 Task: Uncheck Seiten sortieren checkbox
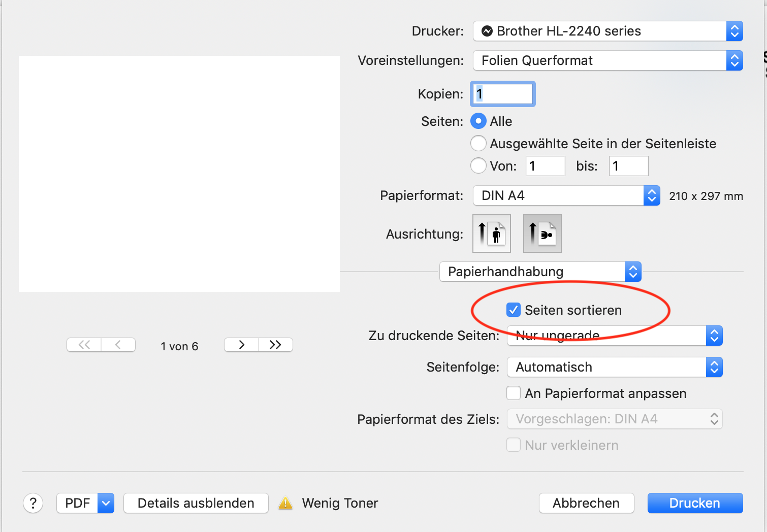point(514,310)
